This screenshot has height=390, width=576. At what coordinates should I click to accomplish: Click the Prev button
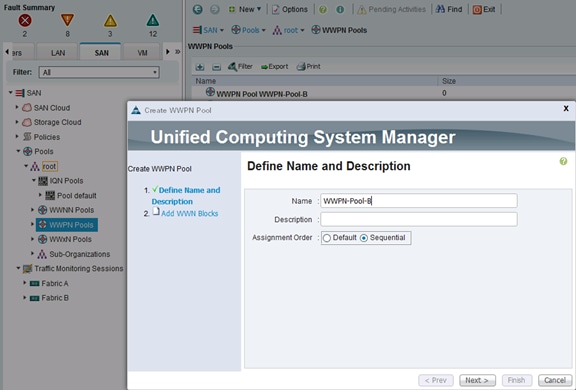436,380
